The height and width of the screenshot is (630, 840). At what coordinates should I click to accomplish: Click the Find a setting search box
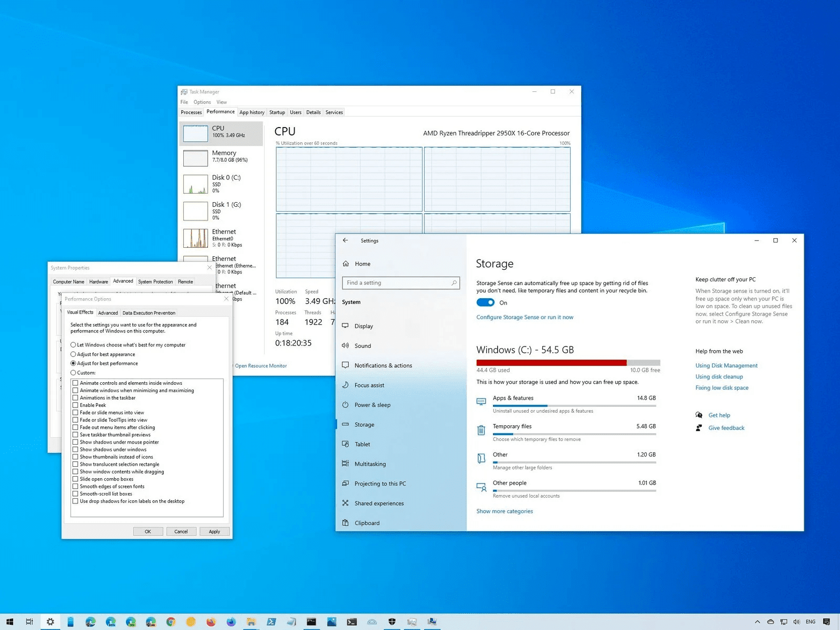click(401, 282)
